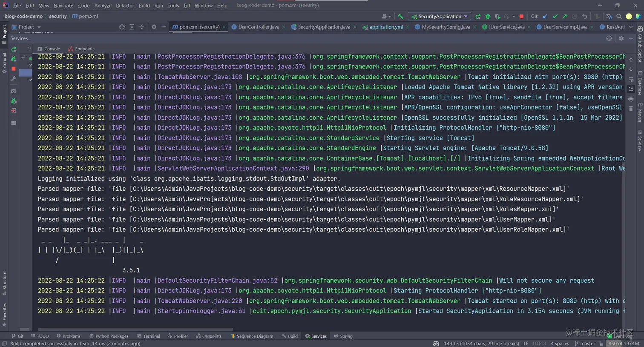Screen dimensions: 644x347
Task: Open the Database side panel
Action: point(640,83)
